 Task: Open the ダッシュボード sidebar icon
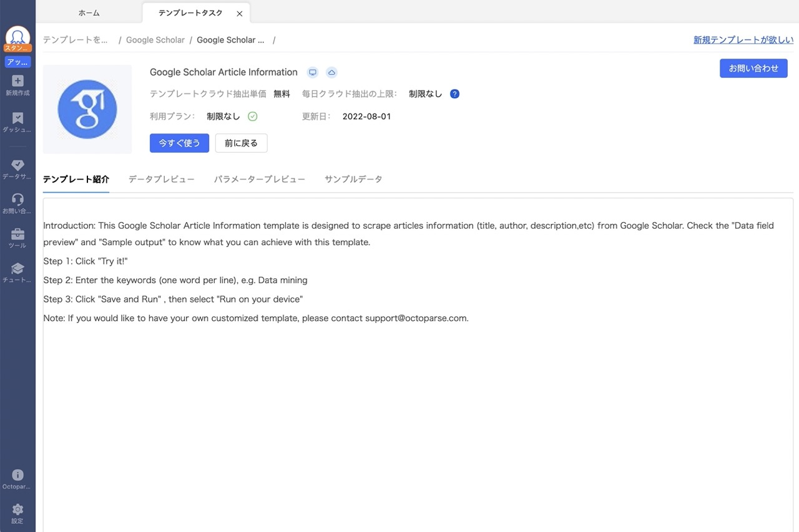17,118
